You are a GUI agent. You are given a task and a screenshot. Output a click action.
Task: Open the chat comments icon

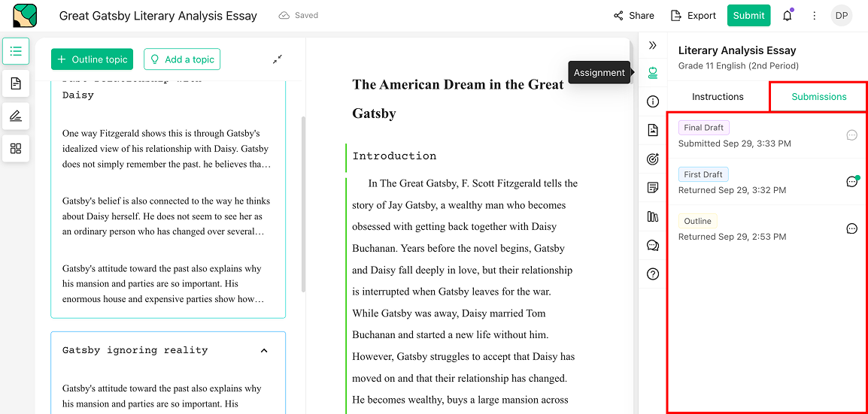coord(653,246)
